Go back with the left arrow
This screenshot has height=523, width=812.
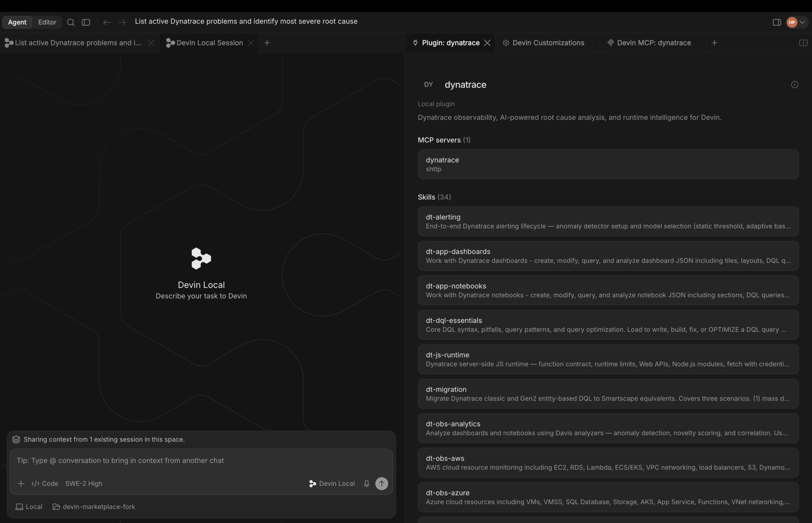pos(107,23)
